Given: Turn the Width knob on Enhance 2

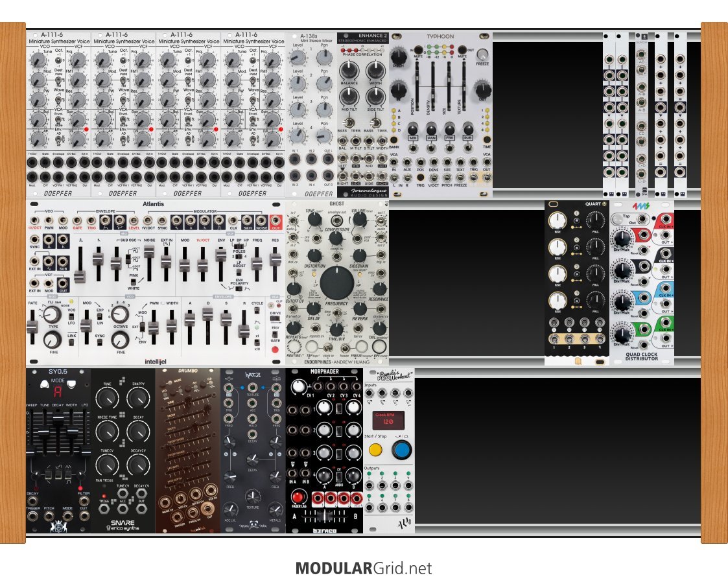Looking at the screenshot, I should click(375, 70).
